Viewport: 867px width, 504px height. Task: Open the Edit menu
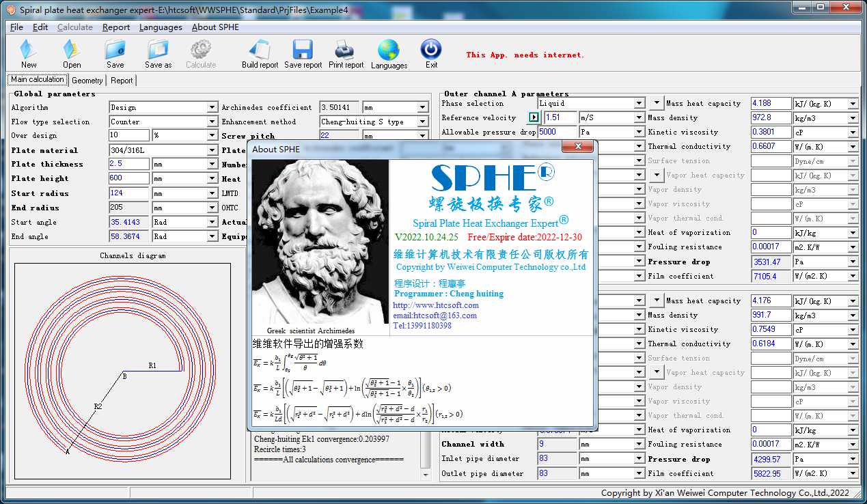click(40, 27)
